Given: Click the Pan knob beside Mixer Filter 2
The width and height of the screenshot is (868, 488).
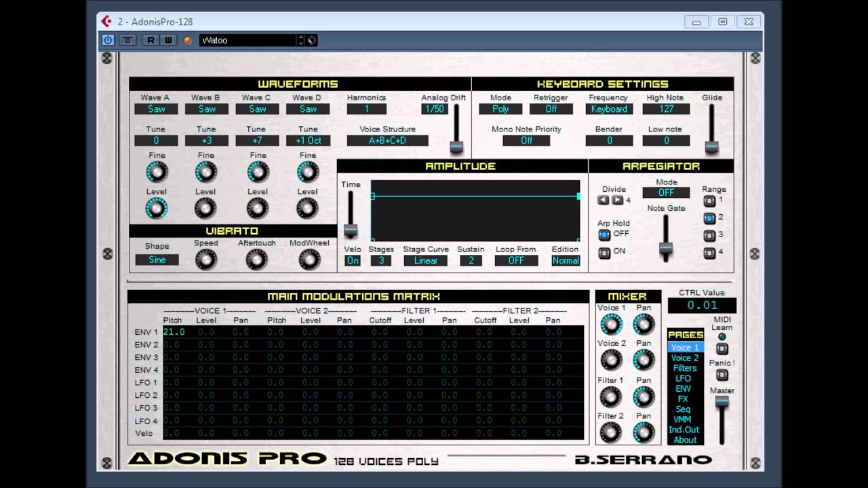Looking at the screenshot, I should point(644,432).
